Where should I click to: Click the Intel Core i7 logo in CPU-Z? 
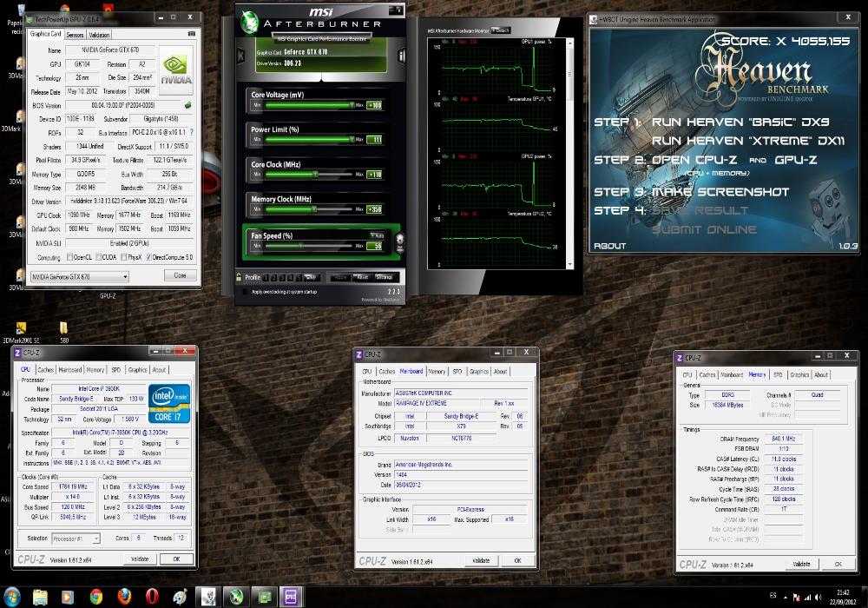pos(169,403)
